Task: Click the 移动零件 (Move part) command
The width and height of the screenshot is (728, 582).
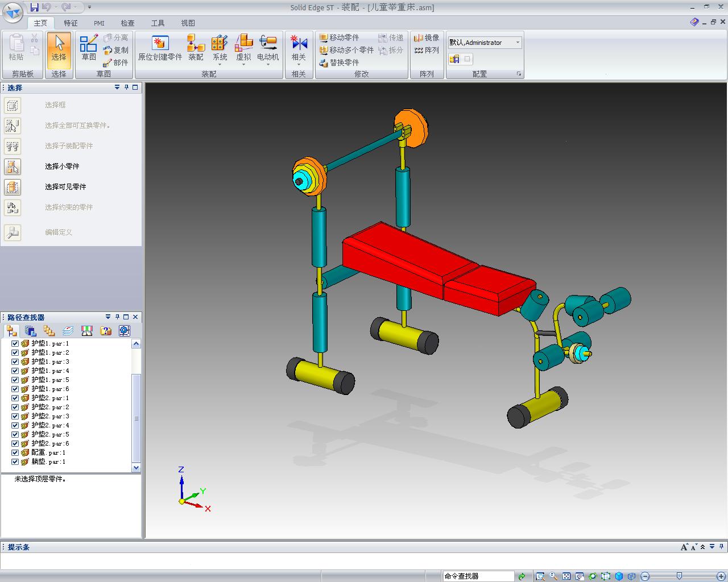Action: pyautogui.click(x=340, y=38)
